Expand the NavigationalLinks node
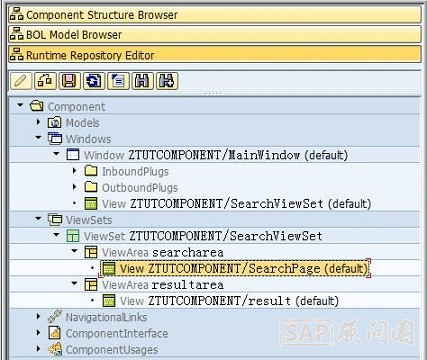 (x=38, y=316)
